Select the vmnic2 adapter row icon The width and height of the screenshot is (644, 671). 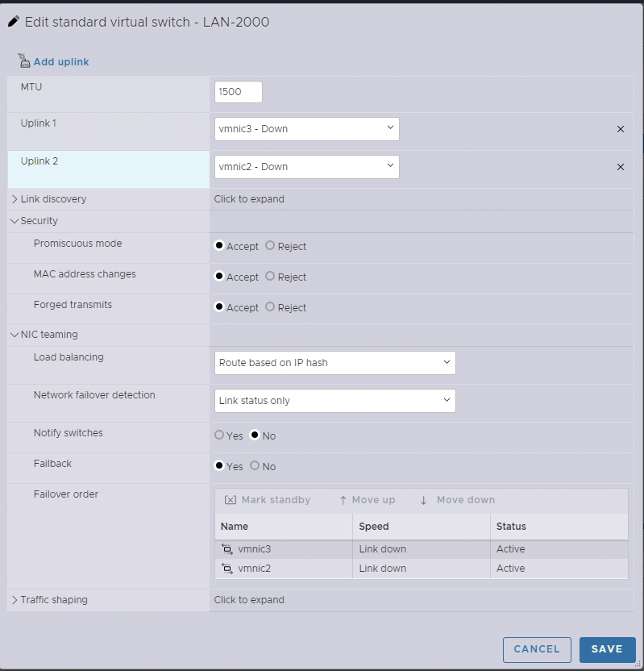[227, 569]
